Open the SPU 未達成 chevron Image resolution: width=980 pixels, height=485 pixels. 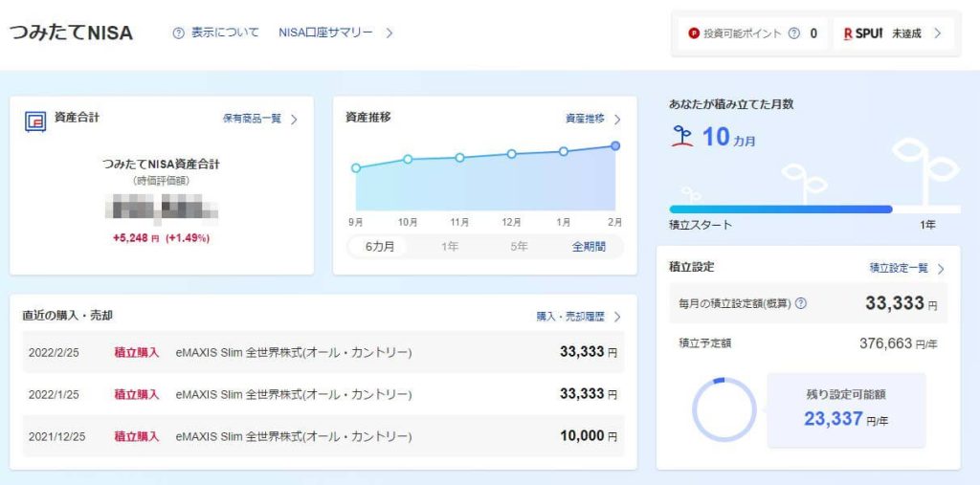(x=937, y=33)
